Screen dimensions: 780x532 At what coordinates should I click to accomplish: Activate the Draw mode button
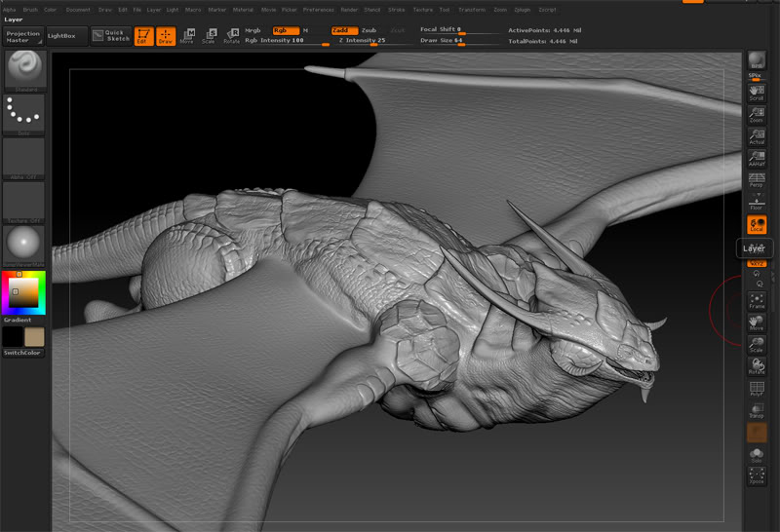(x=166, y=36)
